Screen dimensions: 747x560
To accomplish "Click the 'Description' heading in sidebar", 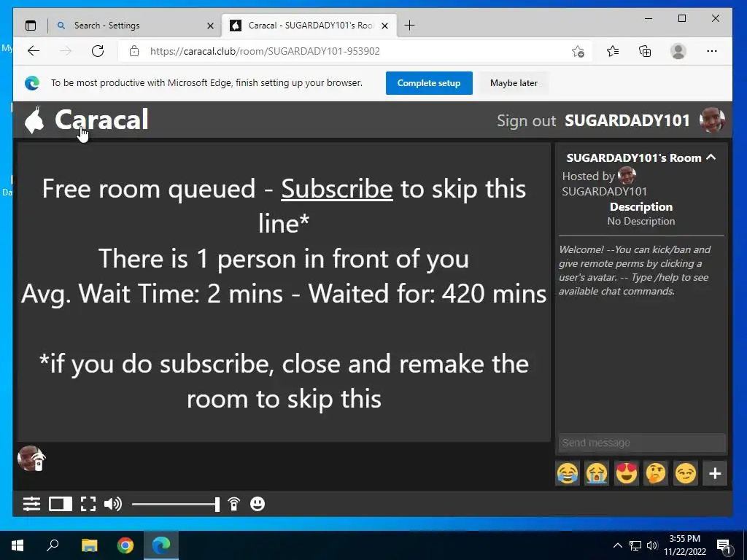I will coord(641,206).
